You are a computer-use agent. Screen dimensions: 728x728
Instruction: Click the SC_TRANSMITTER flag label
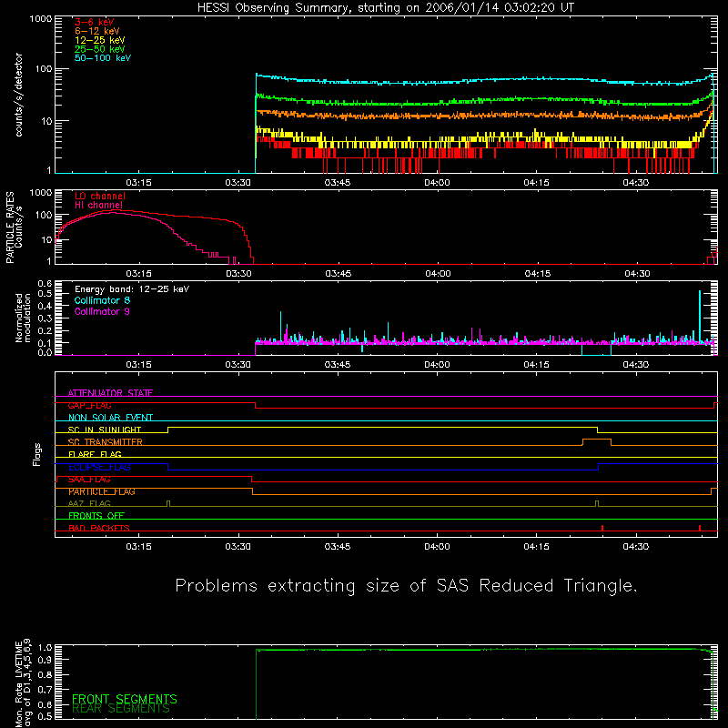tap(106, 442)
